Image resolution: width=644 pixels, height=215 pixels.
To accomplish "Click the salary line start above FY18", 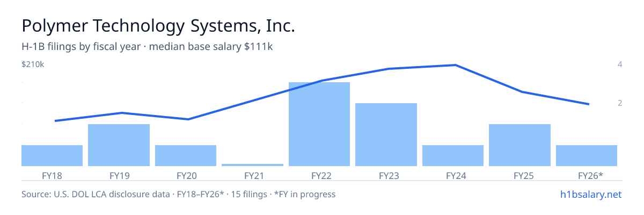I will [56, 121].
